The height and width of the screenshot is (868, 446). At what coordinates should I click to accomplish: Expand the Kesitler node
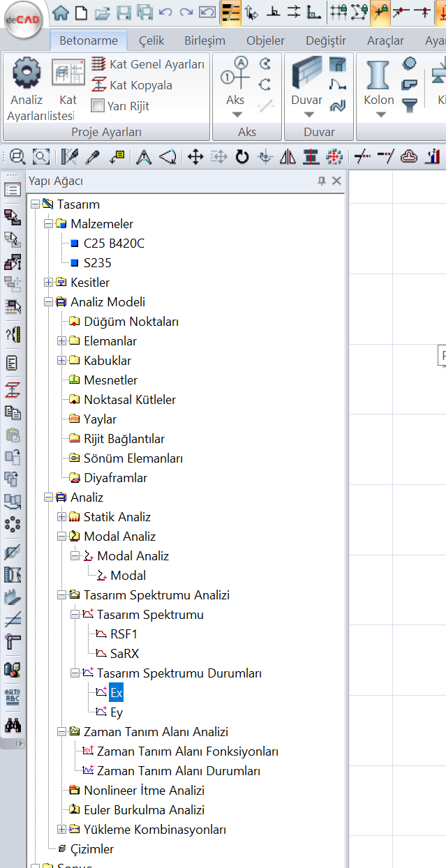48,283
